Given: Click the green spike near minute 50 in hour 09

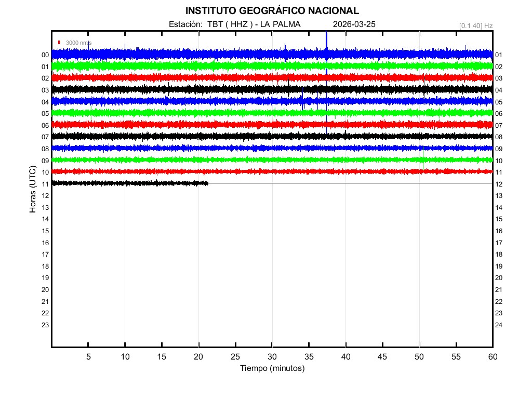Looking at the screenshot, I should pos(422,155).
